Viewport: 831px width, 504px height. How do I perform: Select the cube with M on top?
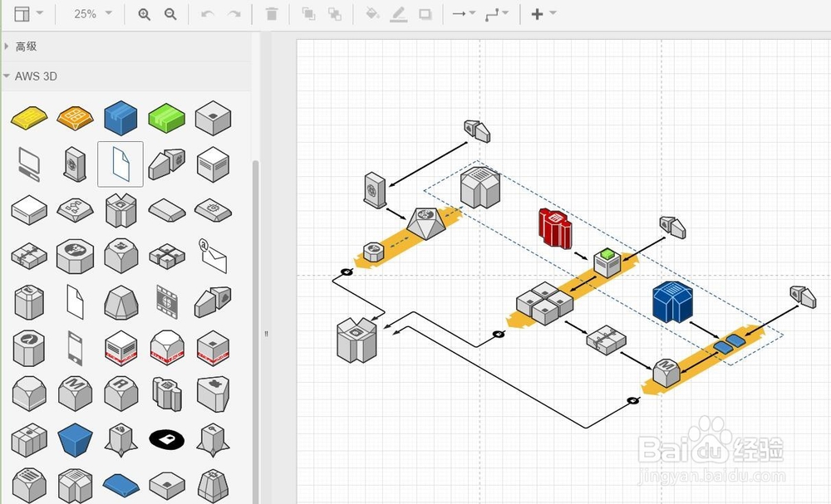(76, 394)
